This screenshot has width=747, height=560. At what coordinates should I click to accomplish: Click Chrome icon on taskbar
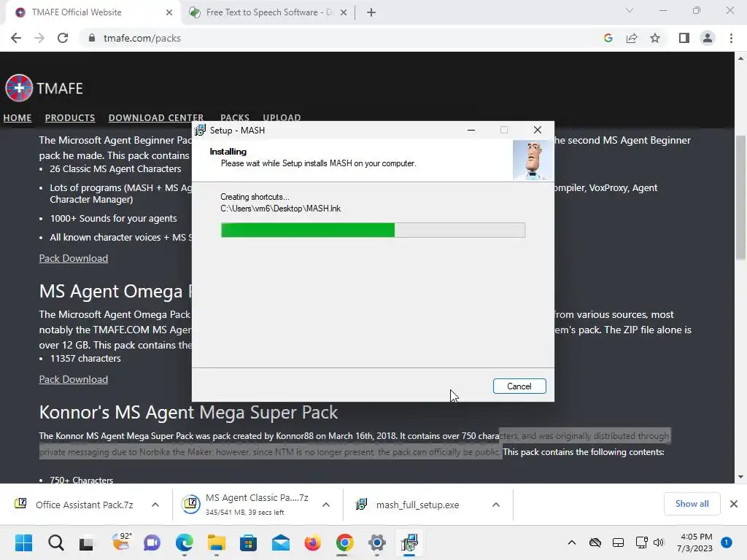coord(345,542)
